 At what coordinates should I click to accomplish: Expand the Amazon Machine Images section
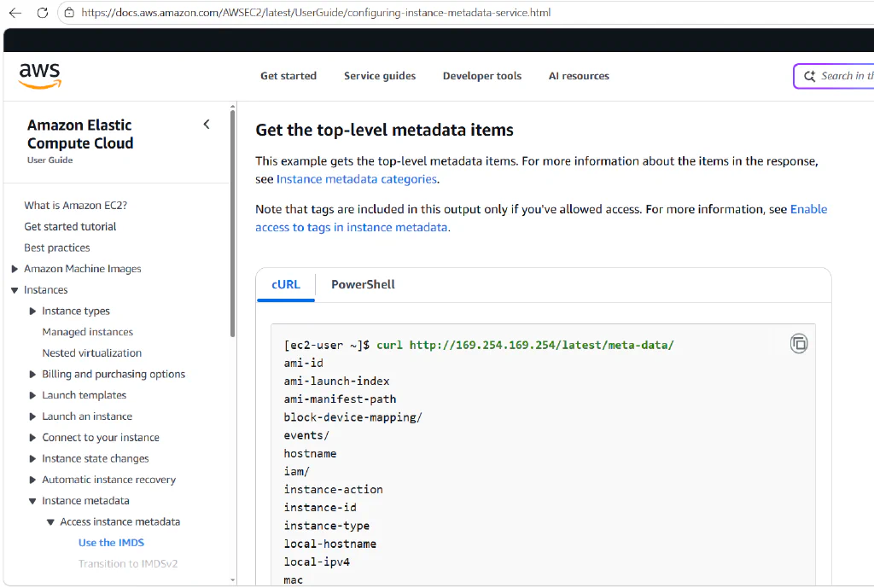click(15, 269)
